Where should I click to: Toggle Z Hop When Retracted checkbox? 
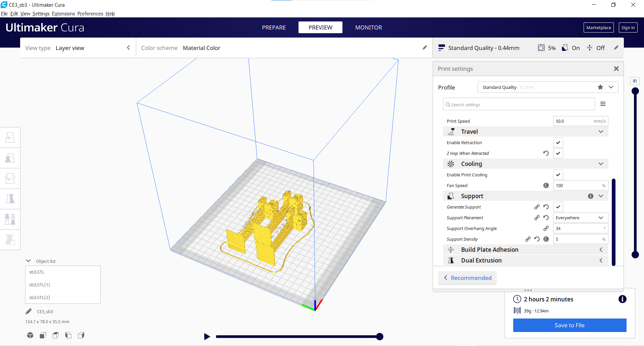558,153
